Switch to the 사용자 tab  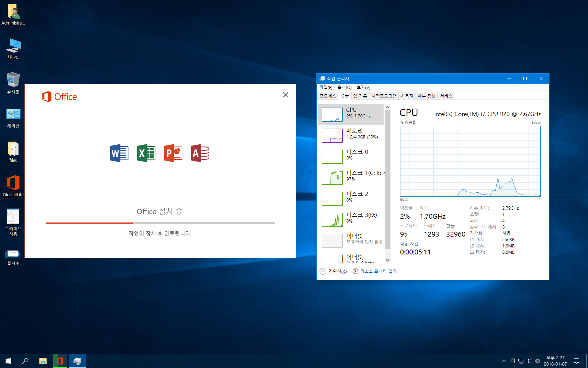tap(407, 96)
